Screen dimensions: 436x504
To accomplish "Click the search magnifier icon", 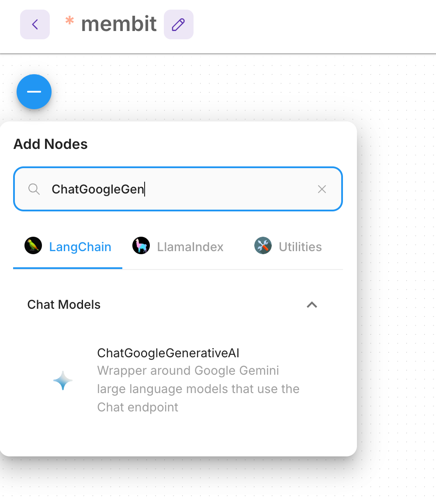I will 34,189.
